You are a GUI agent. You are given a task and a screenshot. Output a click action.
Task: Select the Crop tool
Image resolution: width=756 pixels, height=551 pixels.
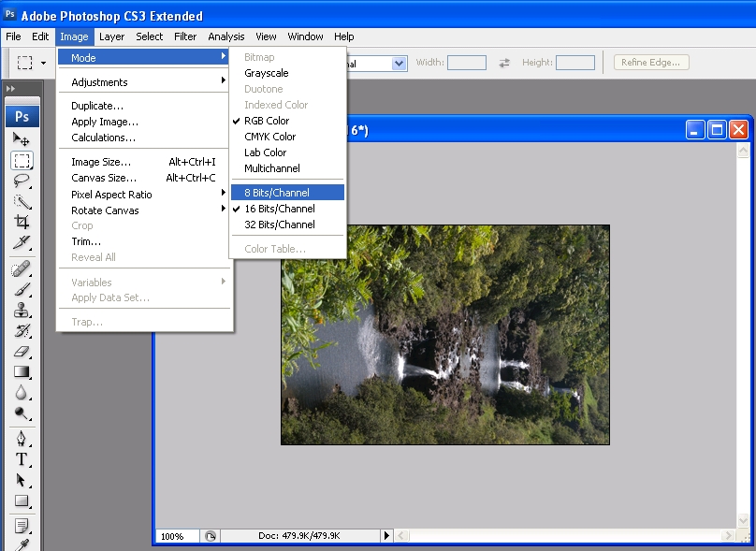coord(22,222)
